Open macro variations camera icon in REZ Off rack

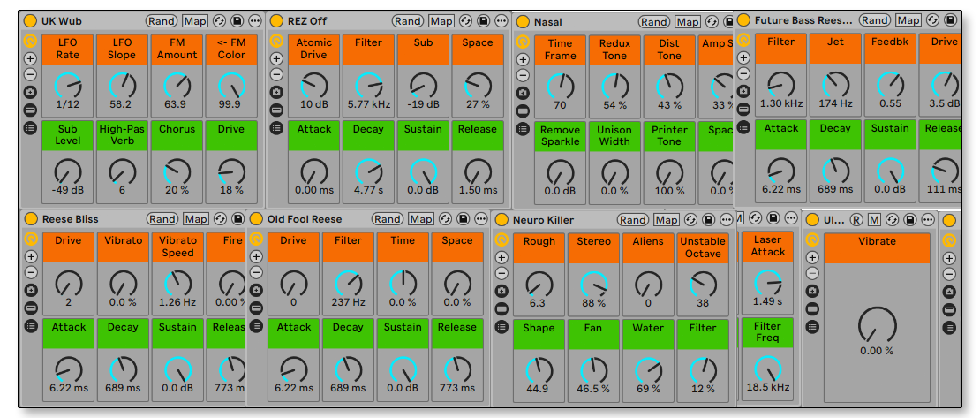(x=275, y=92)
